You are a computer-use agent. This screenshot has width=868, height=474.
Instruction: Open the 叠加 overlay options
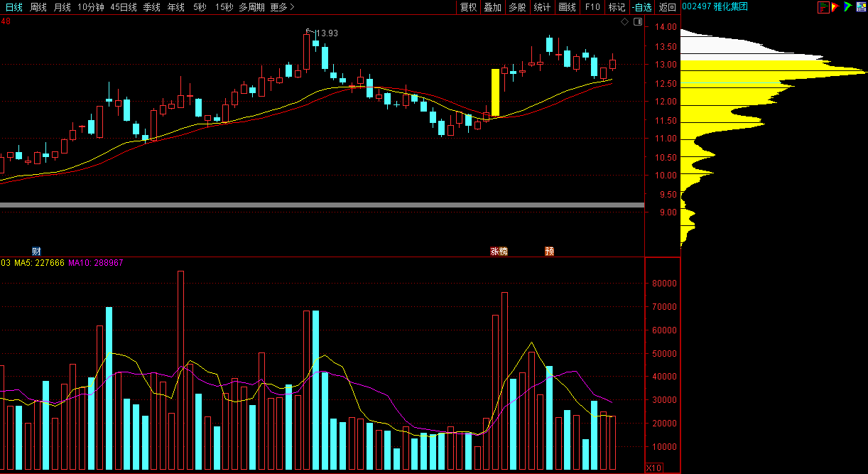pos(492,7)
